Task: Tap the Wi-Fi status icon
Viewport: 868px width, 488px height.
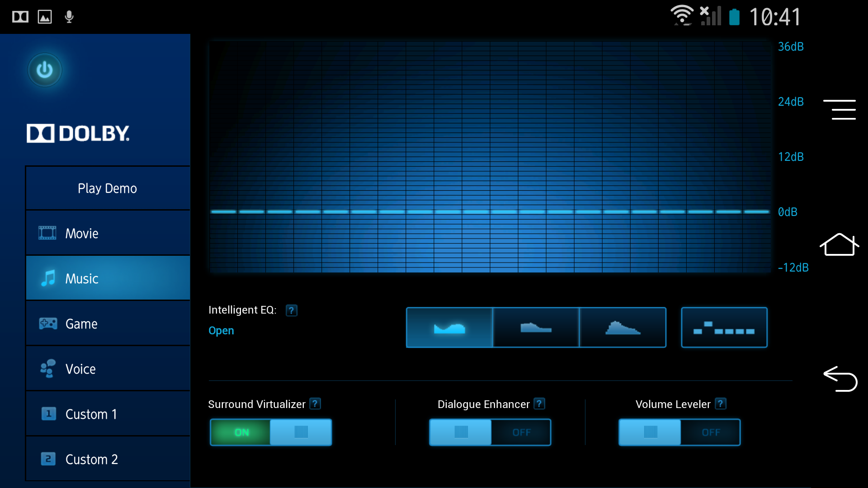Action: [x=682, y=15]
